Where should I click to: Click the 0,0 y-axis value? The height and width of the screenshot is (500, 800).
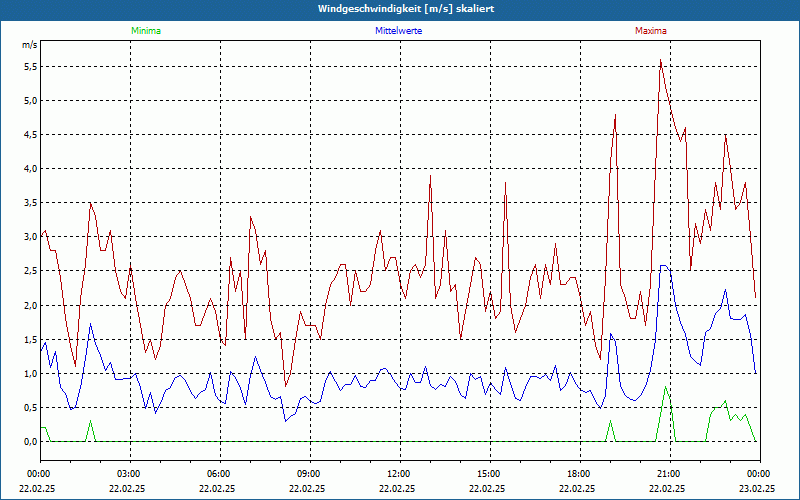coord(31,442)
